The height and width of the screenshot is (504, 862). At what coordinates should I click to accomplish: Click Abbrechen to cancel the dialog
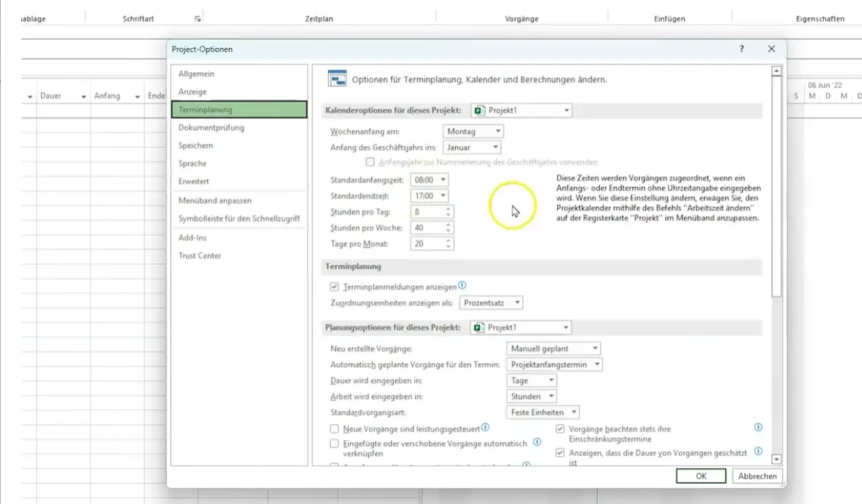pyautogui.click(x=757, y=476)
